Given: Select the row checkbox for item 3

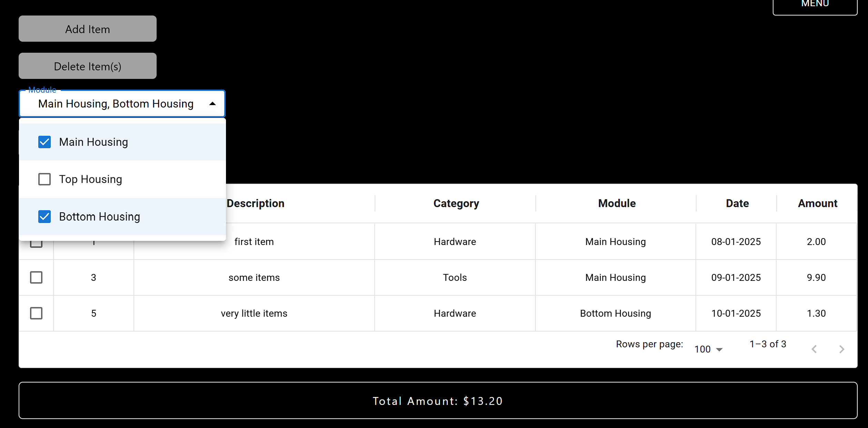Looking at the screenshot, I should coord(36,277).
